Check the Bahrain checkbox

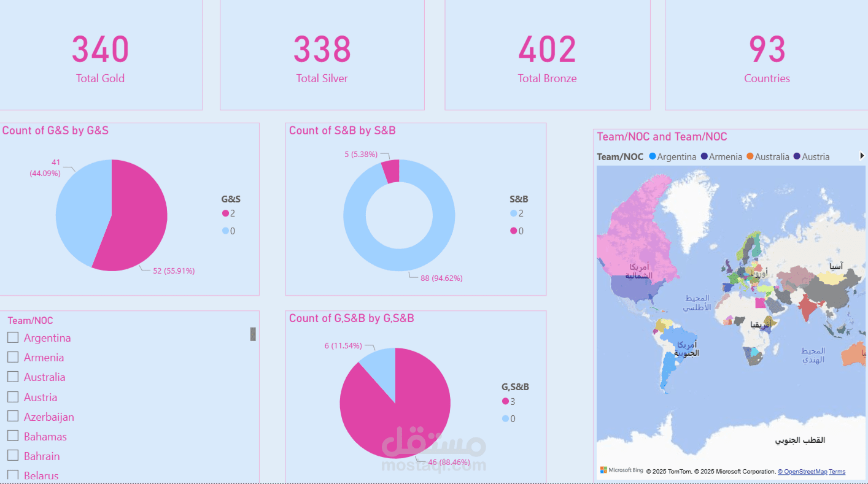coord(12,455)
